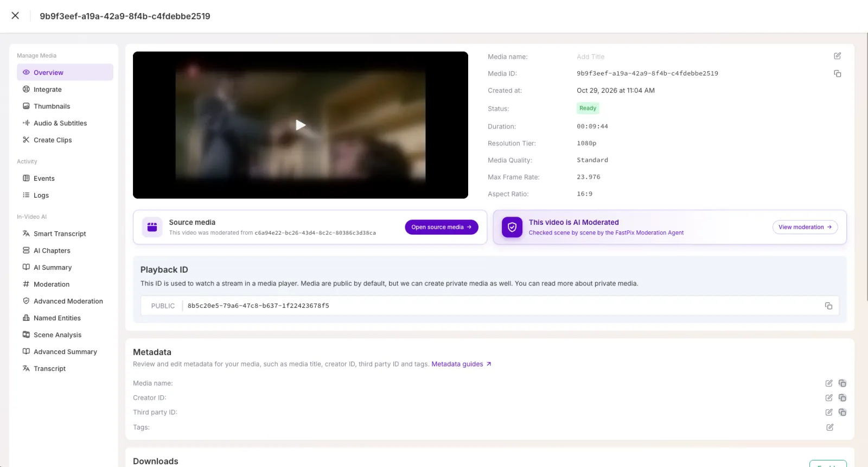Screen dimensions: 868x467
Task: Click the page title media ID at top
Action: [x=125, y=16]
